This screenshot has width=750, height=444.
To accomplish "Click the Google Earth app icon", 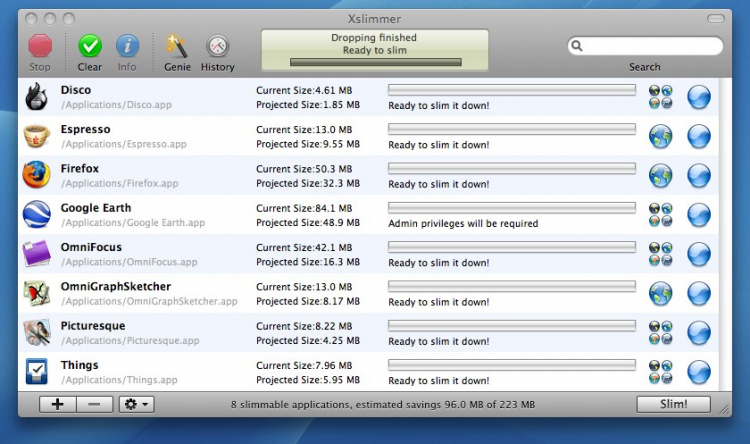I will point(36,215).
